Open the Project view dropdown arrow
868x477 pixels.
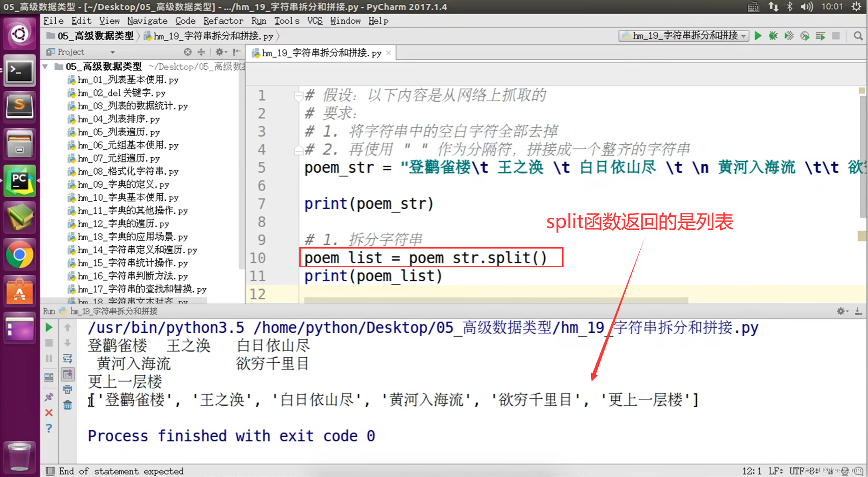(112, 52)
